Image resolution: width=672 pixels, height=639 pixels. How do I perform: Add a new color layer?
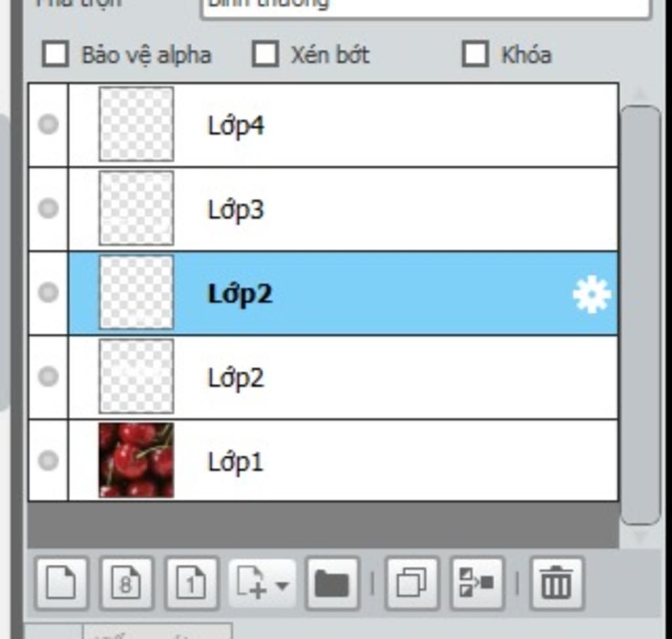pos(62,583)
